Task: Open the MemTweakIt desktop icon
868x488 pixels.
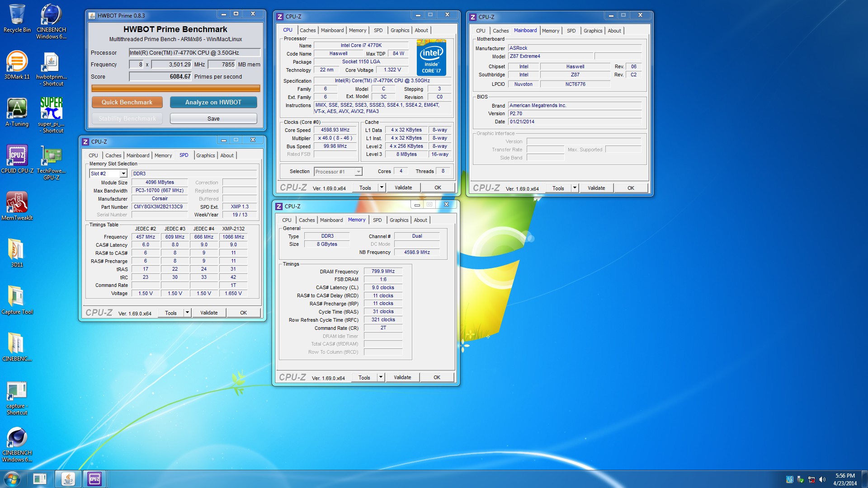Action: click(17, 206)
